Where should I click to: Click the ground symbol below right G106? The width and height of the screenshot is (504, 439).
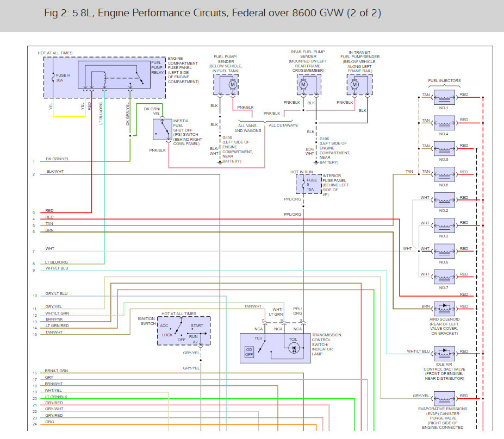[316, 163]
